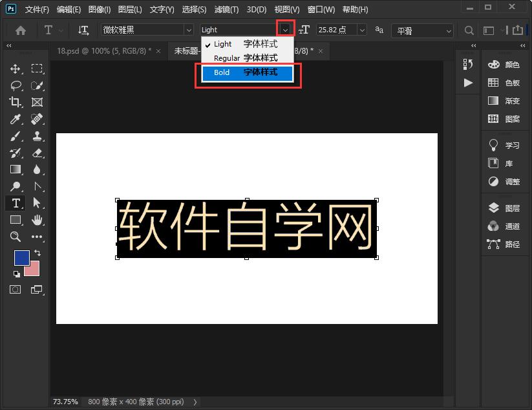
Task: Open the 滤镜(T) menu
Action: tap(226, 10)
